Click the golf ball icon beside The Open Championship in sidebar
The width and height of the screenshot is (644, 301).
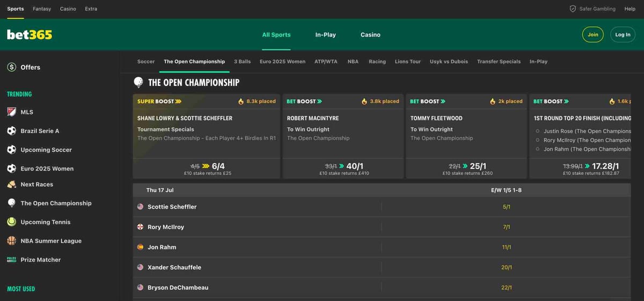12,203
